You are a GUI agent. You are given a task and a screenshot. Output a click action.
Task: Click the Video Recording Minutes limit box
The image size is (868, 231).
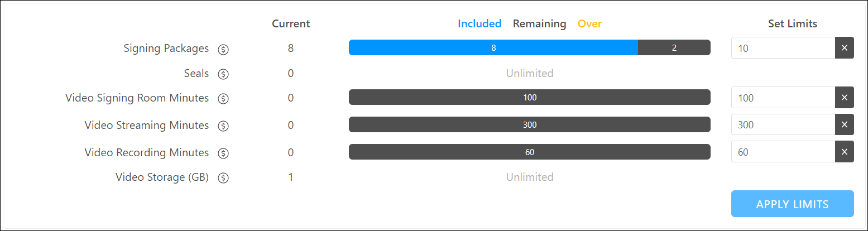[x=783, y=152]
